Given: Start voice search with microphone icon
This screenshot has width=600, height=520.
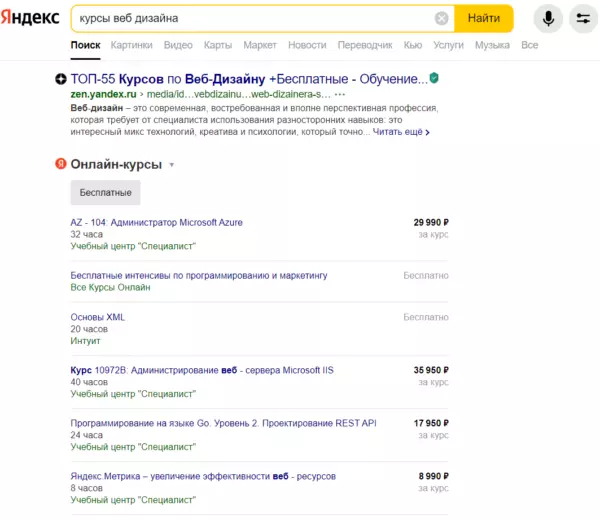Looking at the screenshot, I should pos(547,19).
